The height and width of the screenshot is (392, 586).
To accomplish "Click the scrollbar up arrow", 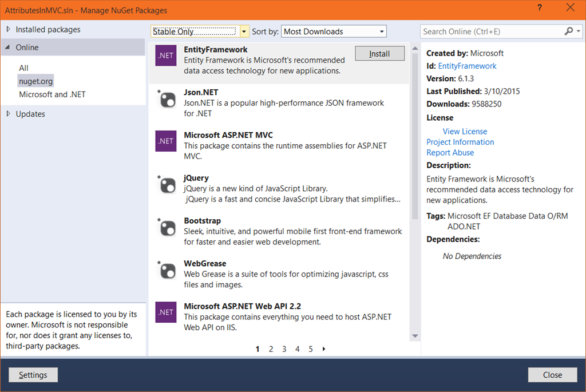I will (x=415, y=49).
